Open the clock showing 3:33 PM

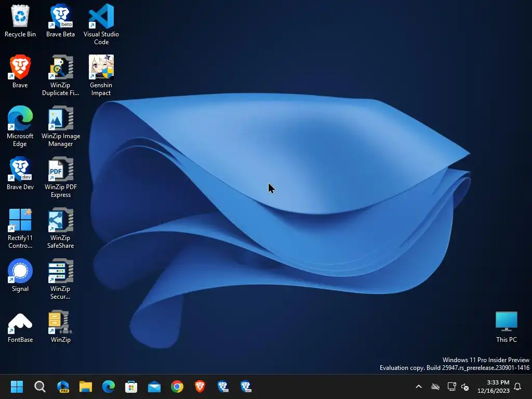[494, 387]
